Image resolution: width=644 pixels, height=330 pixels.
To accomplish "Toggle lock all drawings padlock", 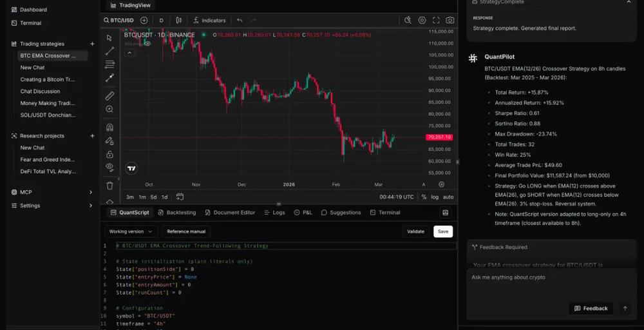I will pyautogui.click(x=109, y=154).
